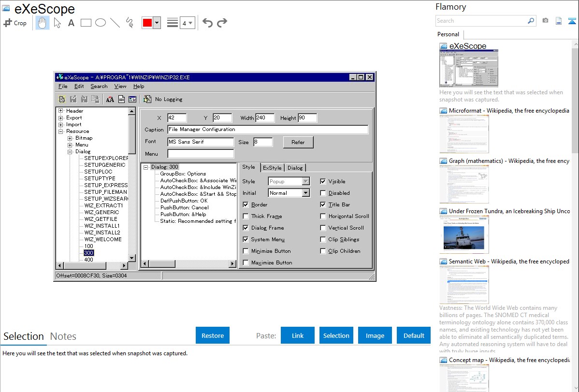
Task: Undo the last annotation
Action: tap(207, 23)
